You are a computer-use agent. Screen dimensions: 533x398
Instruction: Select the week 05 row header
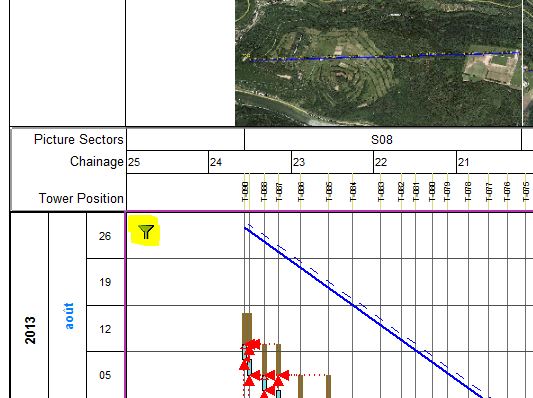pyautogui.click(x=105, y=375)
